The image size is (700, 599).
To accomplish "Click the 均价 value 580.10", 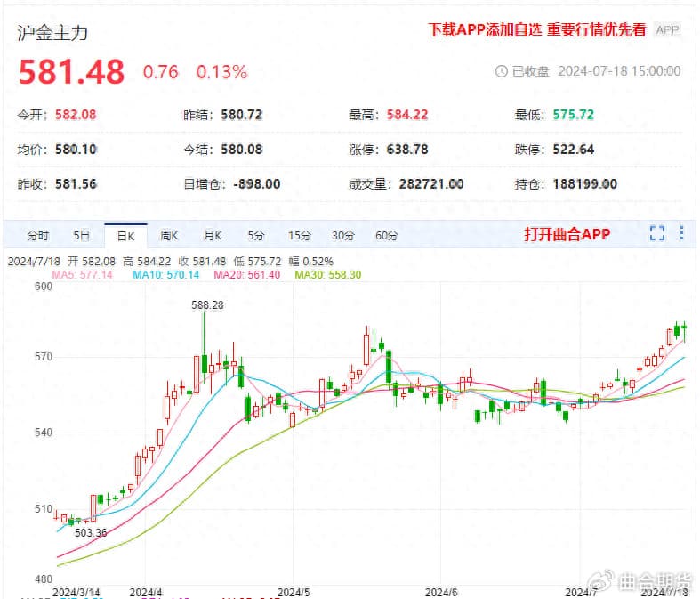I will pyautogui.click(x=76, y=150).
